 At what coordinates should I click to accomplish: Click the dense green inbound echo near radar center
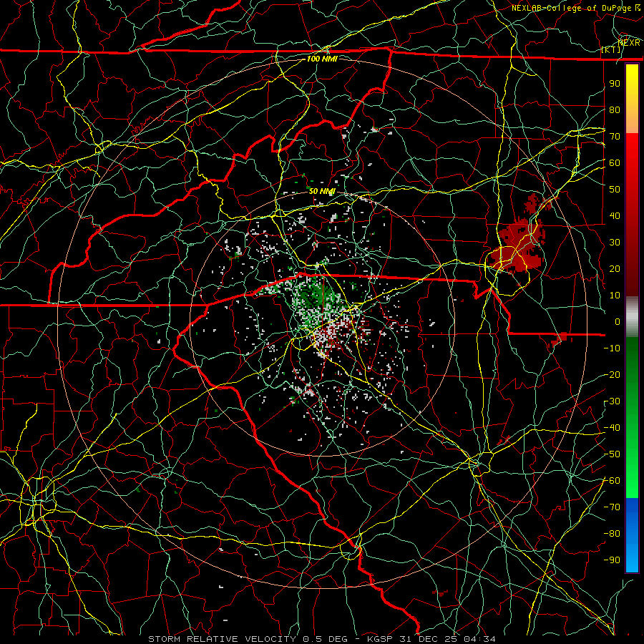[314, 296]
